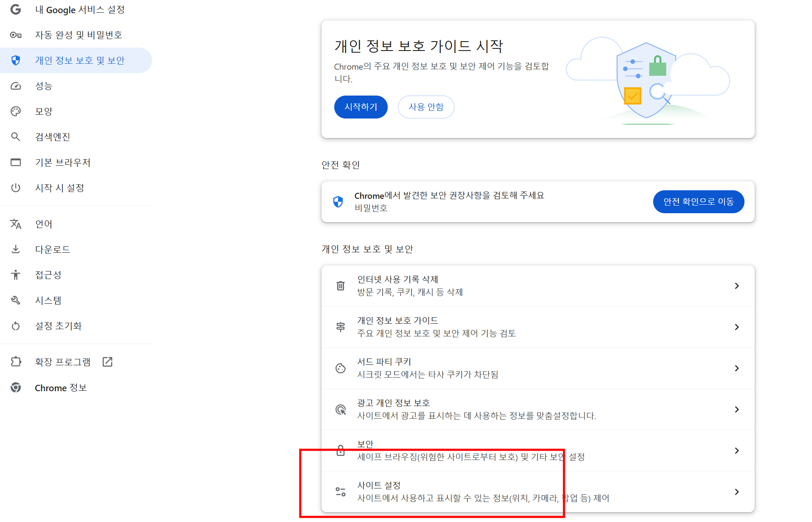Click the translate icon for 언어
This screenshot has height=522, width=812.
[x=16, y=224]
